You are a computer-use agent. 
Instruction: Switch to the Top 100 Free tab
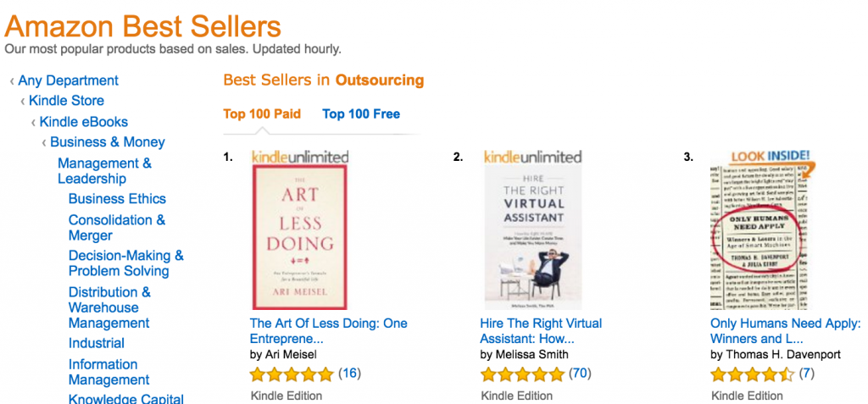361,114
